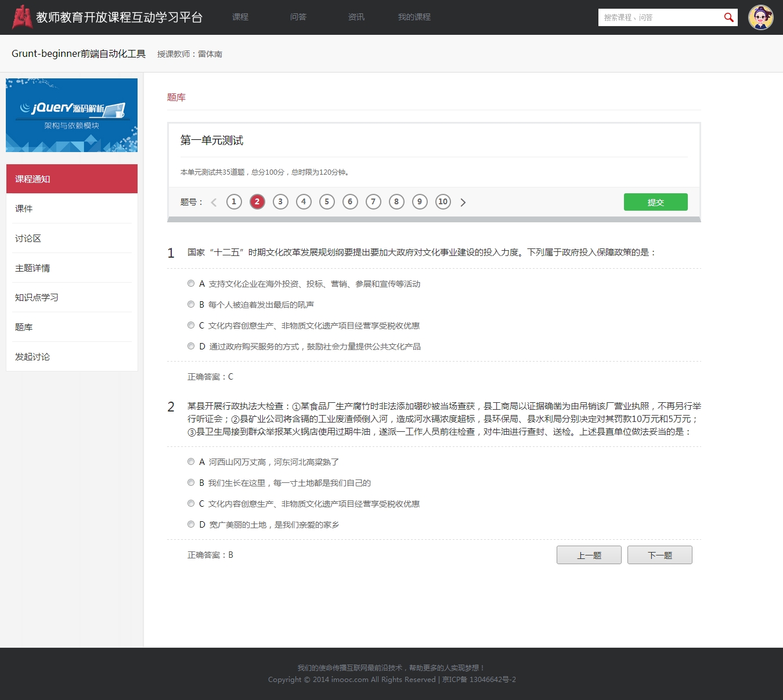This screenshot has width=783, height=700.
Task: Go to previous question via 上一题
Action: (x=589, y=555)
